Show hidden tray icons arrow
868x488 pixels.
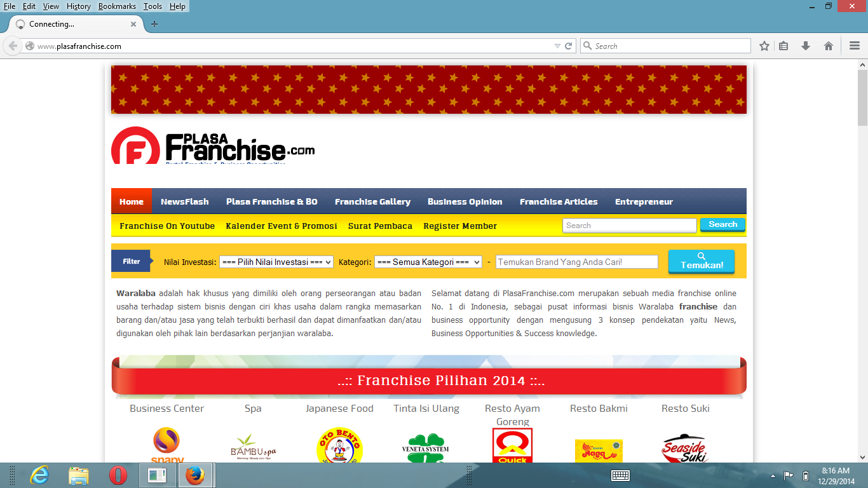773,476
